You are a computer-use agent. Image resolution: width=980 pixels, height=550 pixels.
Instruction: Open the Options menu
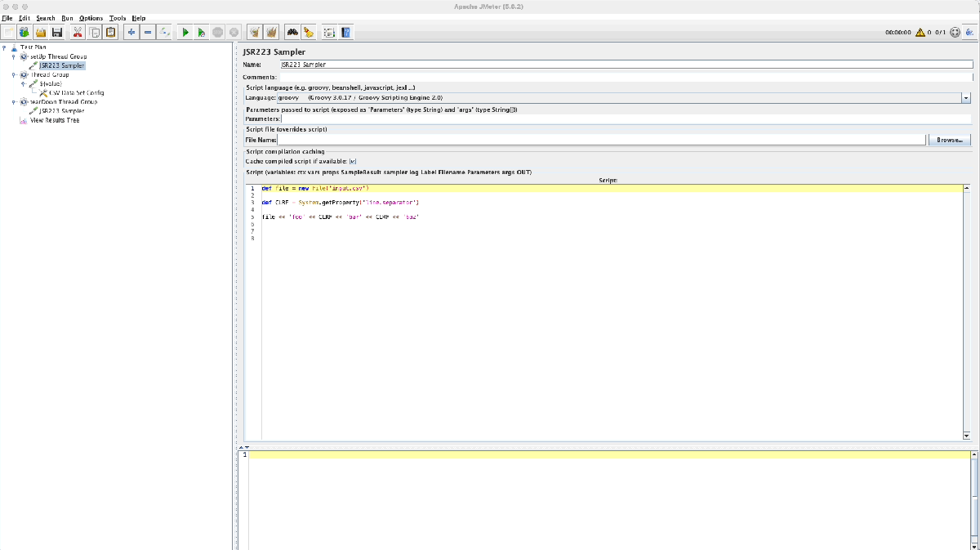91,18
